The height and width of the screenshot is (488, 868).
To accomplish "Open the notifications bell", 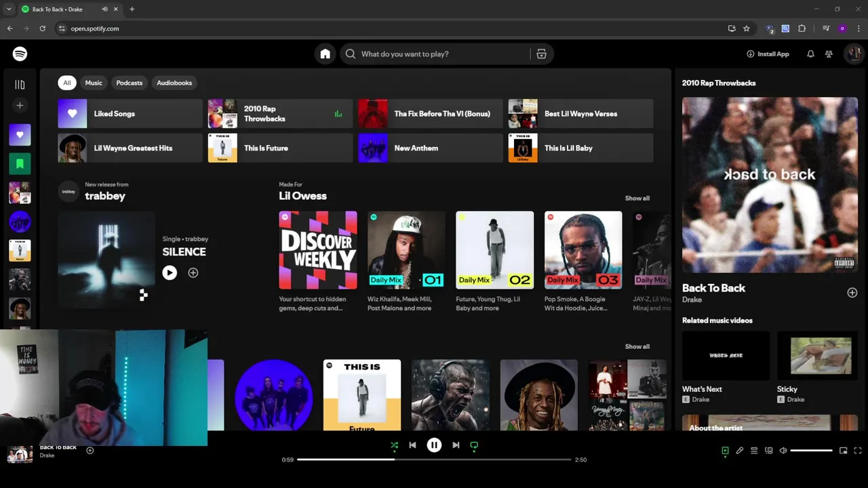I will (810, 54).
